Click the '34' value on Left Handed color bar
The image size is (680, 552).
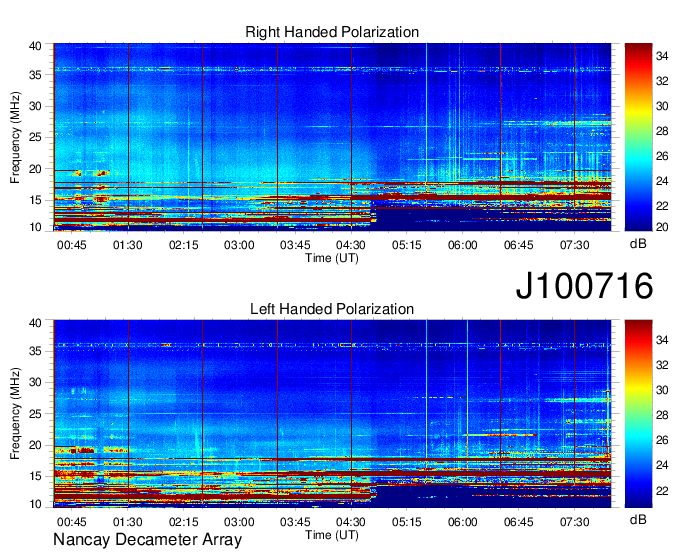662,340
